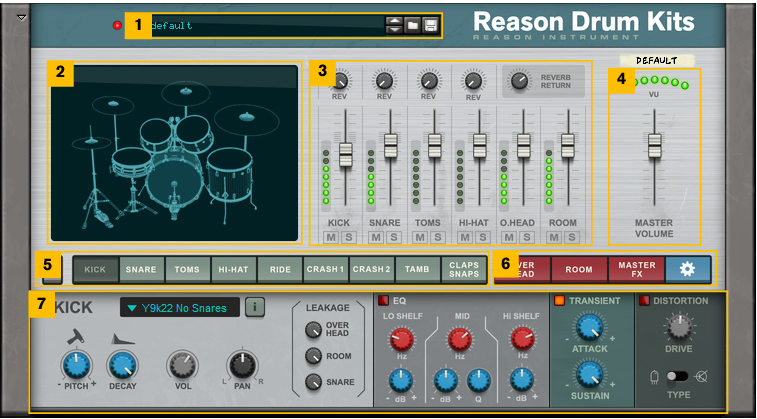Click the Hi SHELF Hz knob

point(522,339)
